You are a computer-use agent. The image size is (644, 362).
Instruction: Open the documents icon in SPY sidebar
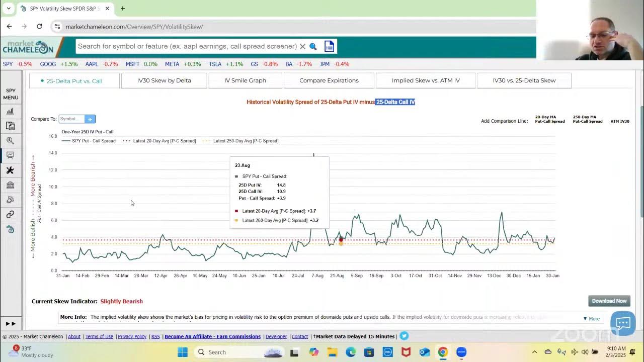pyautogui.click(x=10, y=126)
